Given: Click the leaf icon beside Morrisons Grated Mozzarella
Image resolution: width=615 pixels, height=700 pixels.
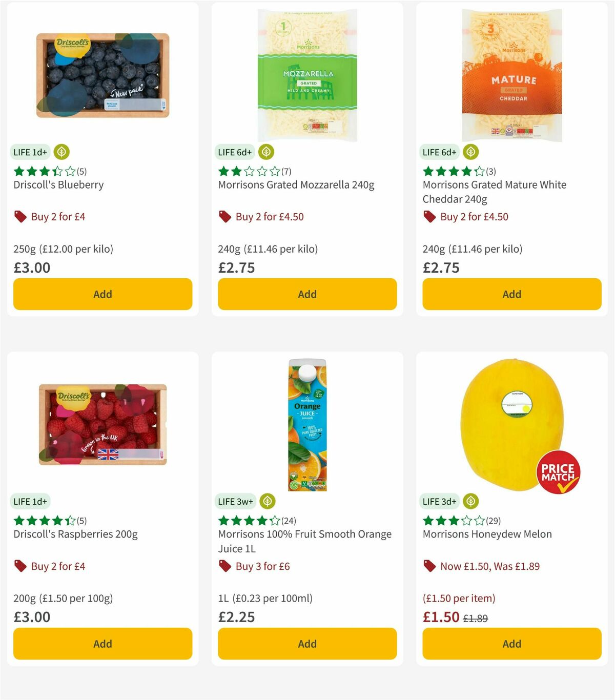Looking at the screenshot, I should click(266, 152).
